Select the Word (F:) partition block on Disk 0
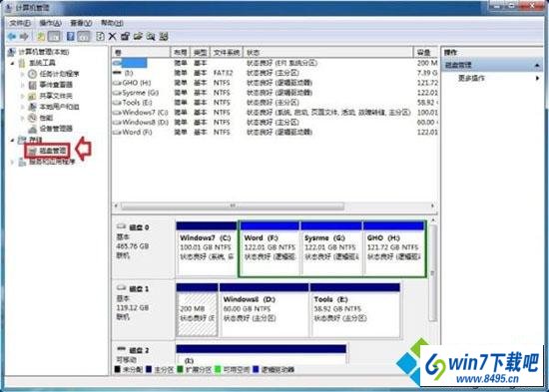Screen dimensions: 549x392 tap(270, 249)
